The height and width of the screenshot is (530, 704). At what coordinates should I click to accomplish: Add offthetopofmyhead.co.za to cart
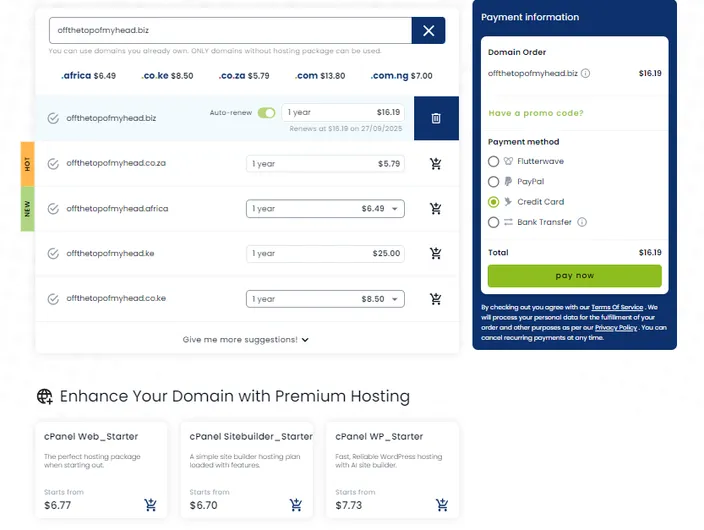pos(436,163)
